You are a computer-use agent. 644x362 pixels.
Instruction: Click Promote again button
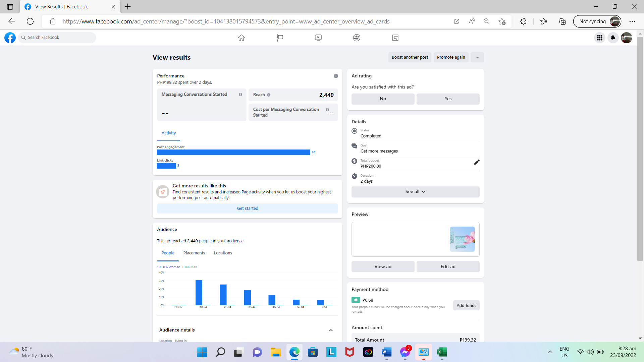tap(451, 57)
